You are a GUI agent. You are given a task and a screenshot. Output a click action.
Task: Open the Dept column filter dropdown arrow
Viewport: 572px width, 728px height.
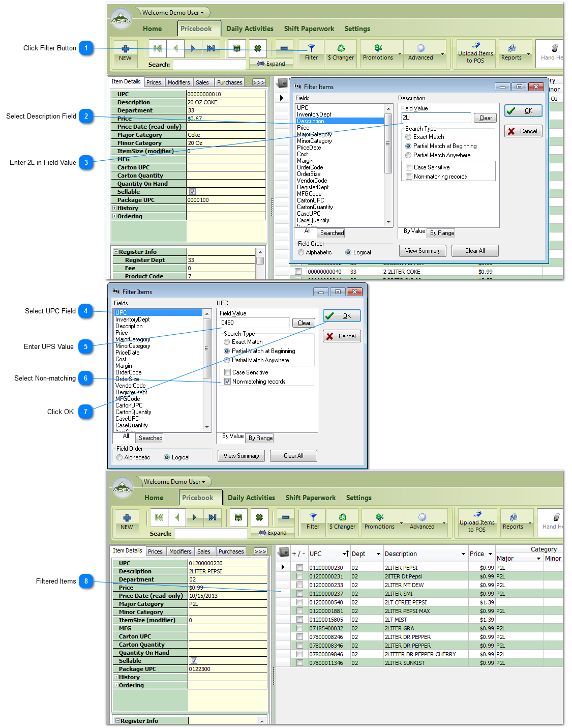(378, 554)
